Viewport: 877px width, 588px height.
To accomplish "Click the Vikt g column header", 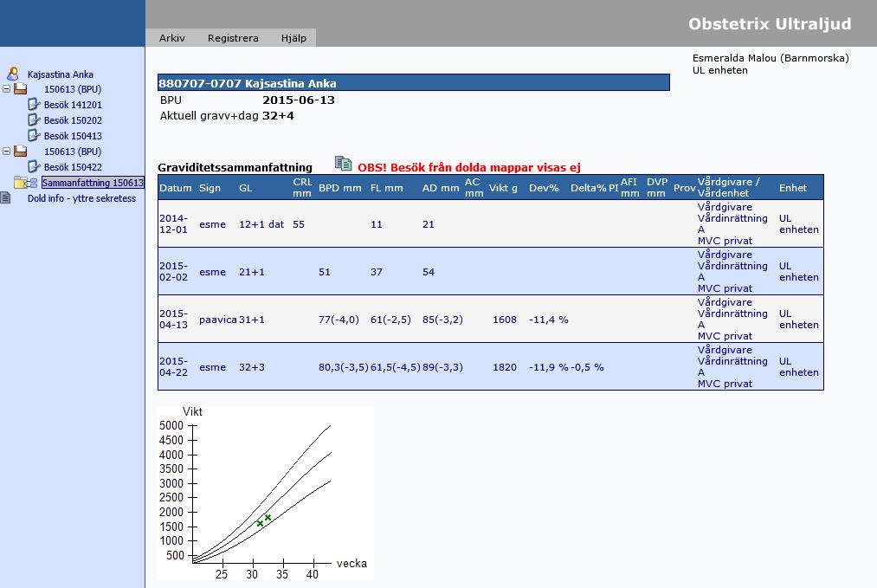I will [503, 188].
